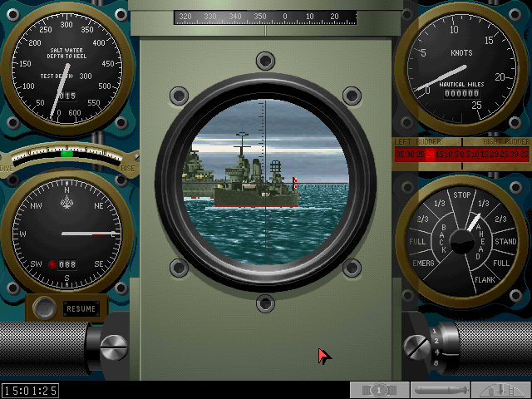
Task: Click 450 on the depth gauge
Action: pyautogui.click(x=108, y=63)
